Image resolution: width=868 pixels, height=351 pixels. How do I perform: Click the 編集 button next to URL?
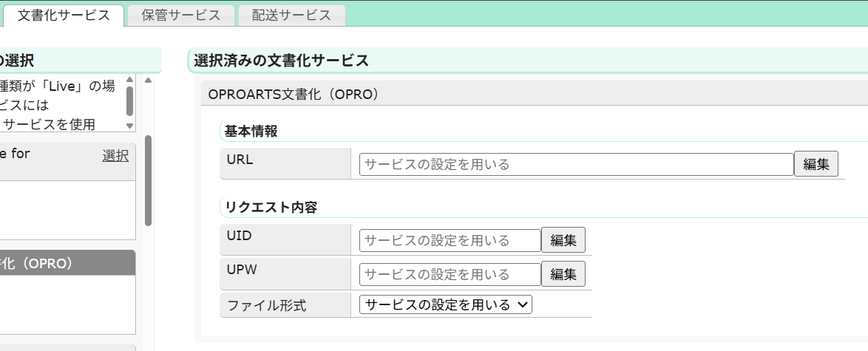click(816, 165)
